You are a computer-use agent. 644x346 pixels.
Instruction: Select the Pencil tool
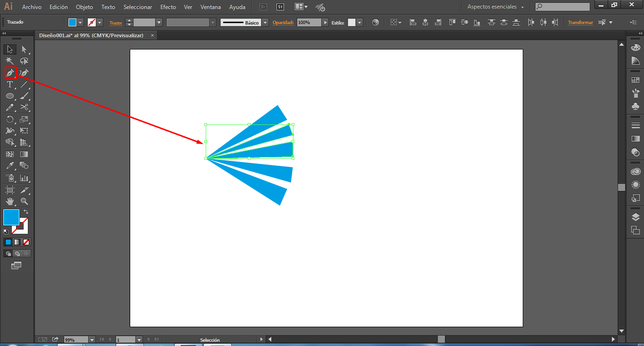click(10, 107)
